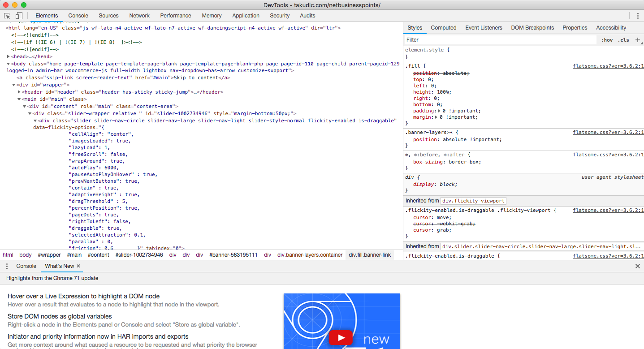Expand the header id header node
644x349 pixels.
(19, 92)
